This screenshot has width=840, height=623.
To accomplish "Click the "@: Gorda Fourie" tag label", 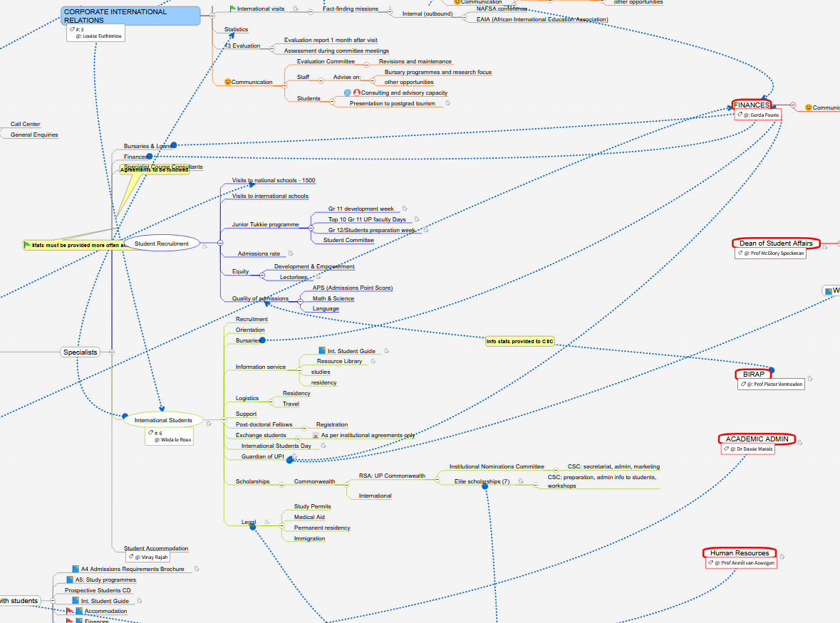I will point(757,115).
